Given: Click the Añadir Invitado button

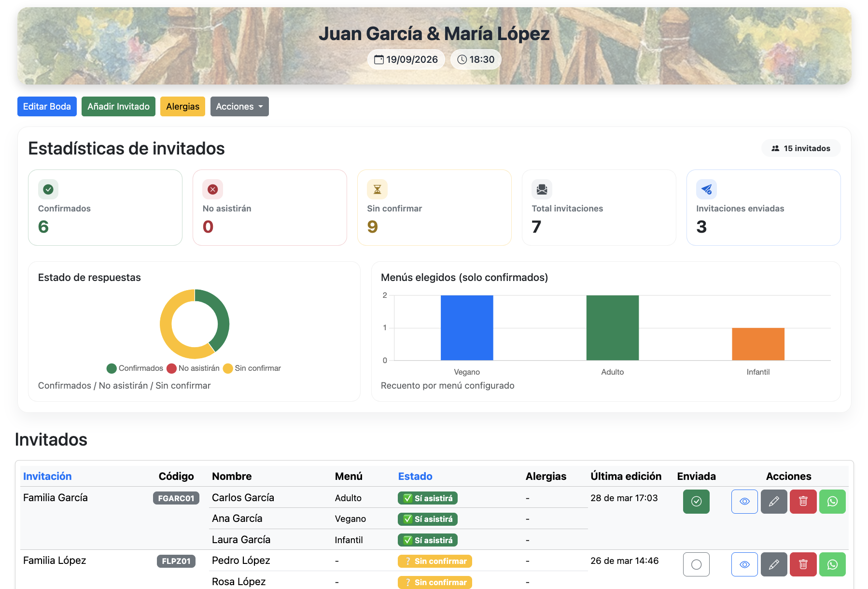Looking at the screenshot, I should tap(118, 107).
